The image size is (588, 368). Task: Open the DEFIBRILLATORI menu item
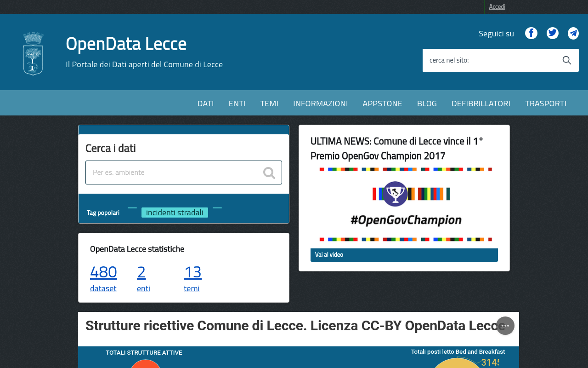click(481, 103)
